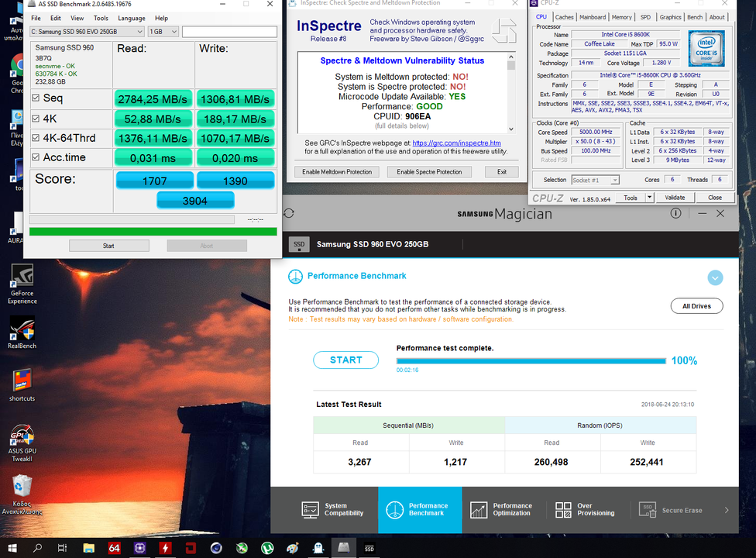
Task: Open Performance Optimization in Magician bottom bar
Action: [501, 510]
